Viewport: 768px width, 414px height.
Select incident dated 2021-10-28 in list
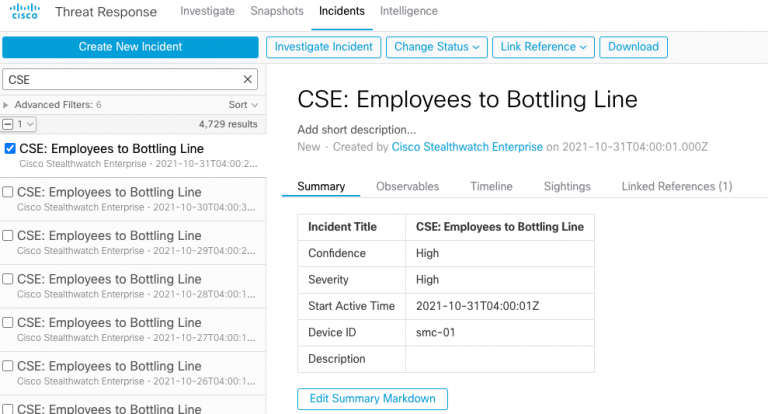(x=133, y=286)
